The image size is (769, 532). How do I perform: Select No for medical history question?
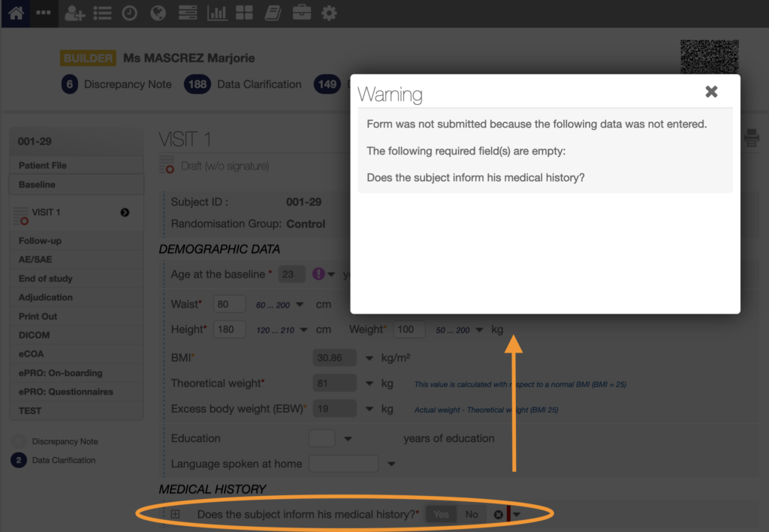(472, 514)
